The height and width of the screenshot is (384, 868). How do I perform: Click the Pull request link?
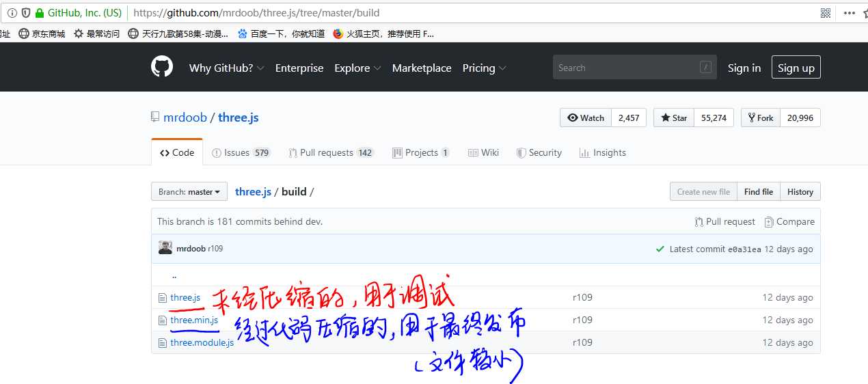pyautogui.click(x=725, y=221)
